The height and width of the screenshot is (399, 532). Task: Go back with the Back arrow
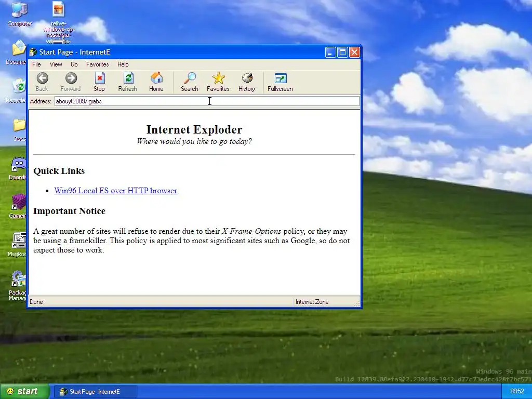coord(42,82)
